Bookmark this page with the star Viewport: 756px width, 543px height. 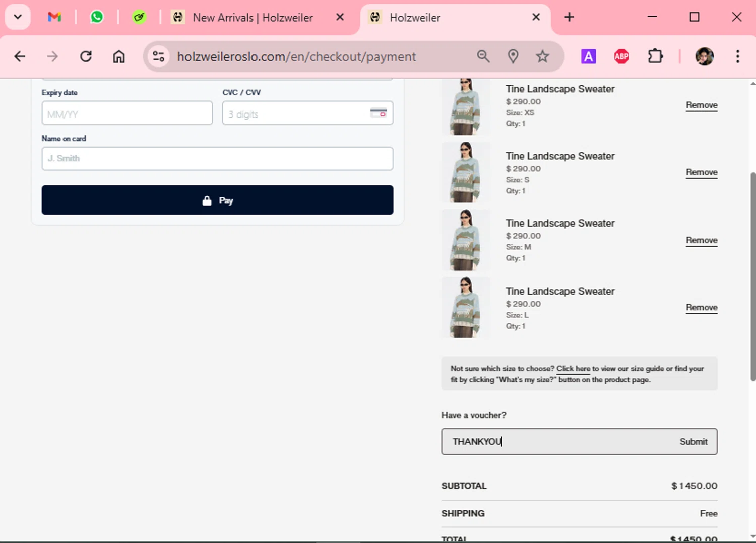tap(542, 56)
